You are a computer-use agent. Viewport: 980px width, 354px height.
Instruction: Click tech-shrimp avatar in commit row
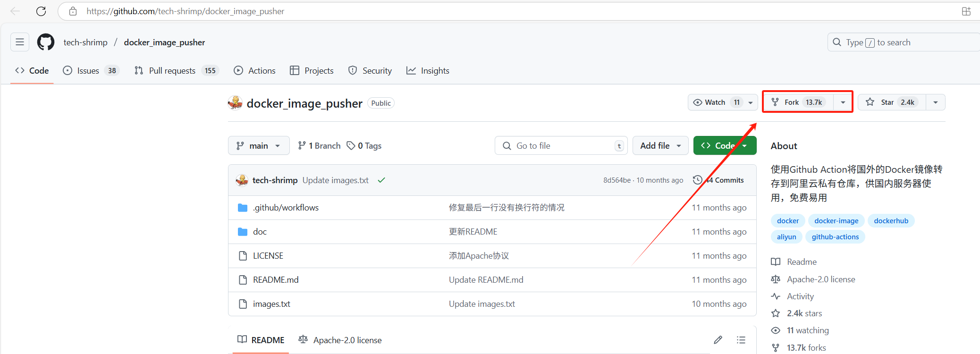[242, 180]
